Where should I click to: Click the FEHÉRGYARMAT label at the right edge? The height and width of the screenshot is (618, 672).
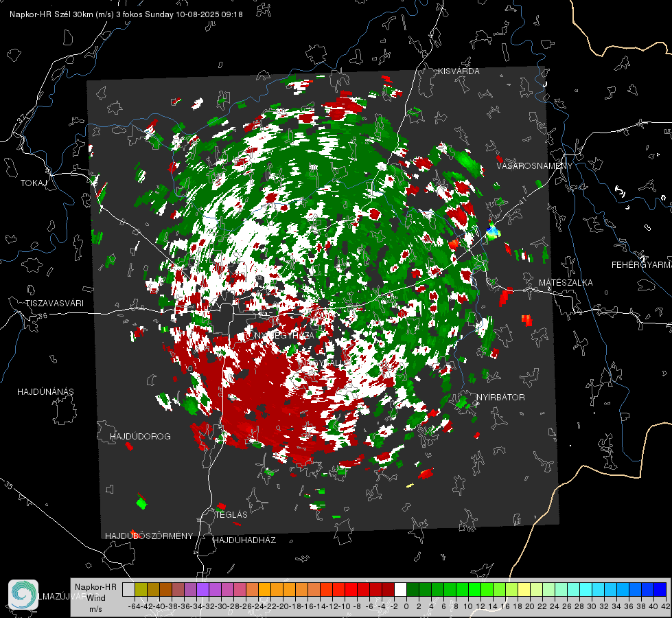[642, 265]
